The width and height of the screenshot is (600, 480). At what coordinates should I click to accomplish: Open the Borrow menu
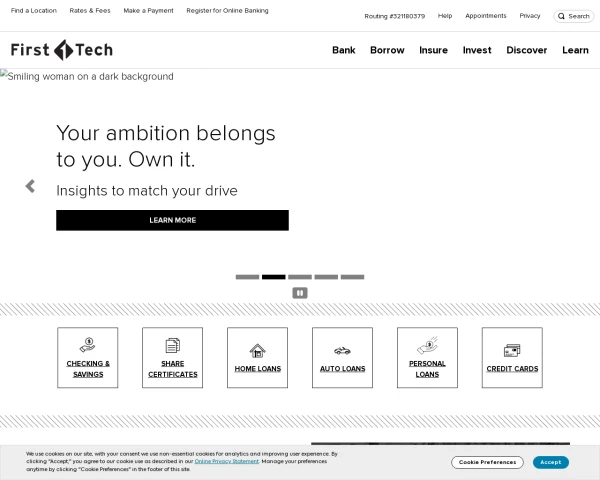387,50
